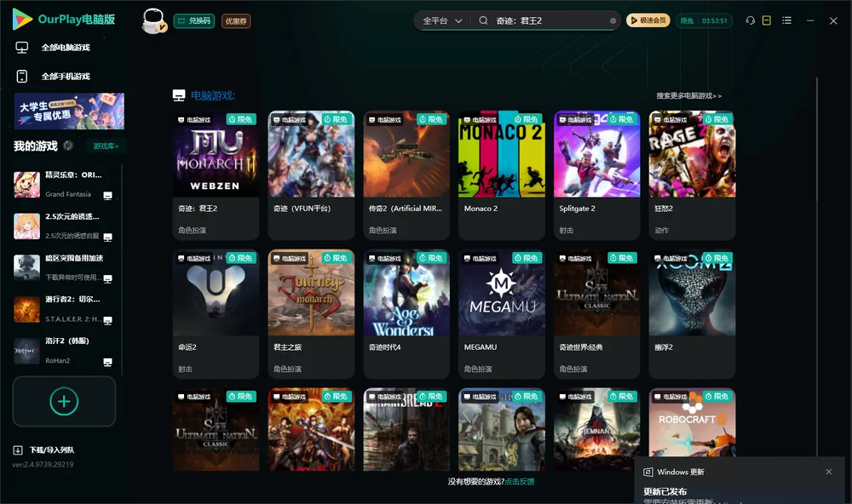Click the yellow mini-window icon in title bar
The height and width of the screenshot is (504, 852).
(x=767, y=20)
